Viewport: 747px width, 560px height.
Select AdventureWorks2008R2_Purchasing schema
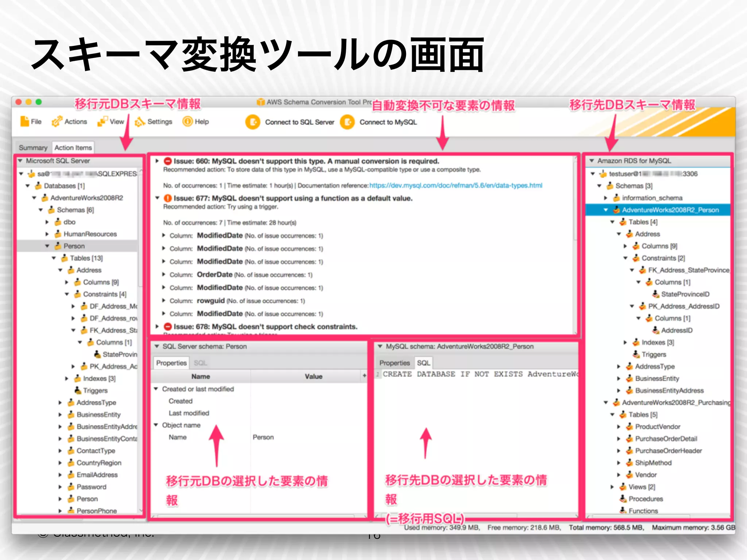coord(676,402)
